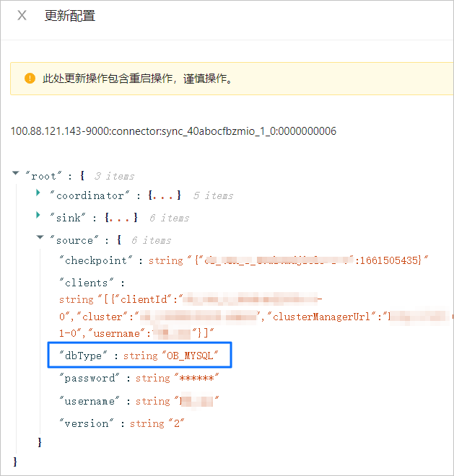Expand the "sink" node arrow
The width and height of the screenshot is (454, 476).
click(x=38, y=216)
